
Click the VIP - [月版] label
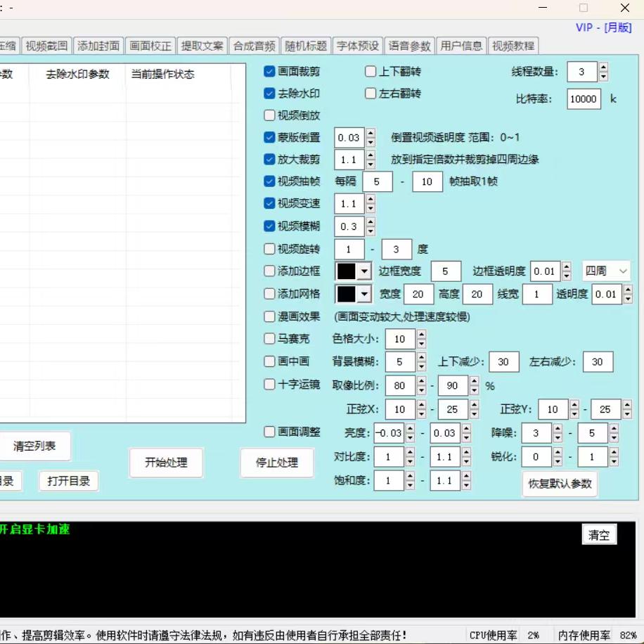click(x=603, y=27)
